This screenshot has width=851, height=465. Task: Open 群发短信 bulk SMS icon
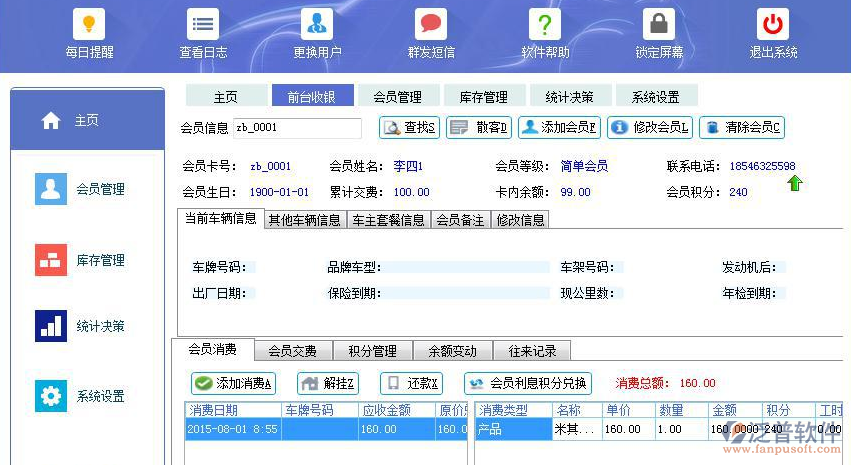(x=430, y=24)
